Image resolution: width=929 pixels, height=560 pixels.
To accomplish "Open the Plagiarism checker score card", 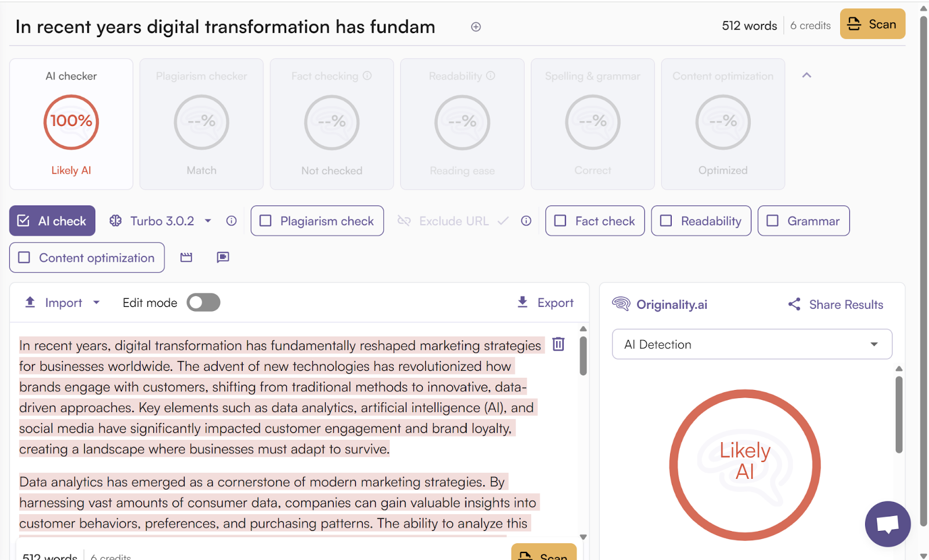I will pos(201,124).
